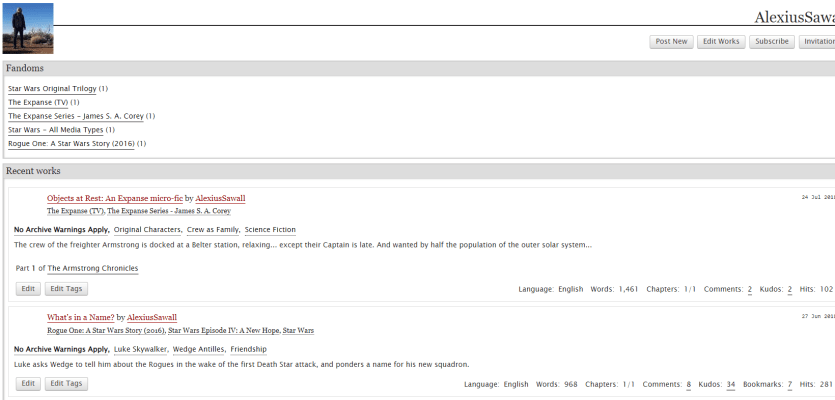Open The Expanse Series – James S. A. Corey fandom
The height and width of the screenshot is (400, 835).
pyautogui.click(x=76, y=116)
